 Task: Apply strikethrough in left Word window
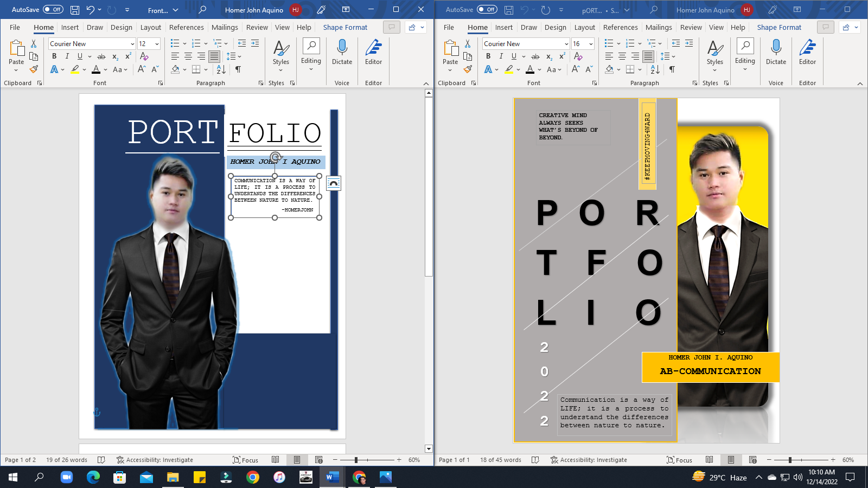[101, 56]
